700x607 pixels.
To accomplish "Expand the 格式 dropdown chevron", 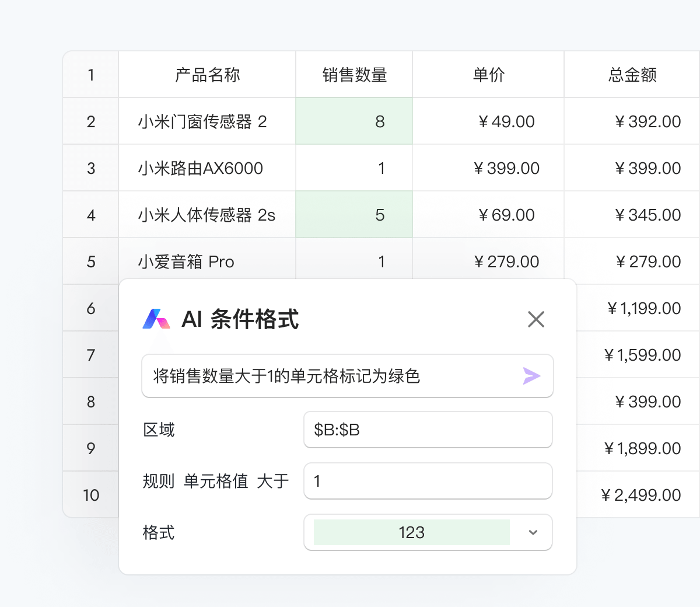I will click(x=533, y=532).
